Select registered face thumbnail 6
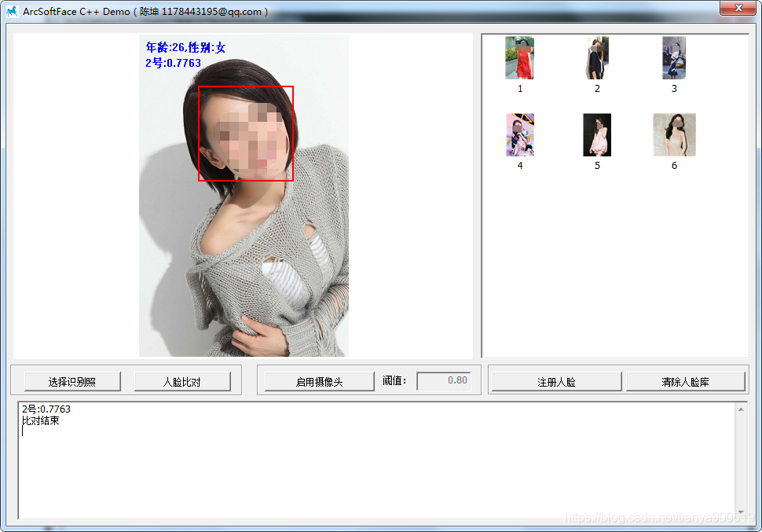Screen dimensions: 762x532 coord(674,134)
